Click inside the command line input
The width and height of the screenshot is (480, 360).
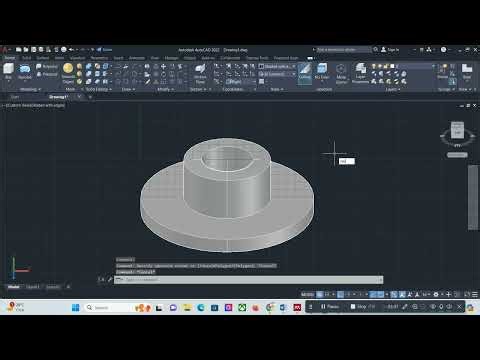pyautogui.click(x=248, y=280)
